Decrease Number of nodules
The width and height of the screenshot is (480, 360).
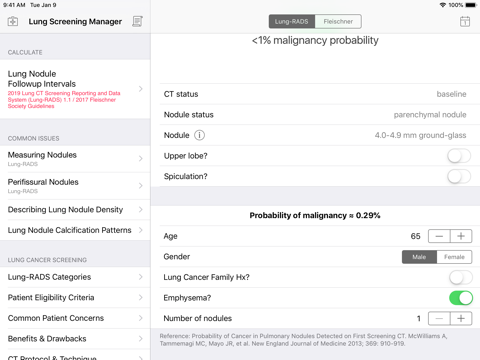[439, 318]
